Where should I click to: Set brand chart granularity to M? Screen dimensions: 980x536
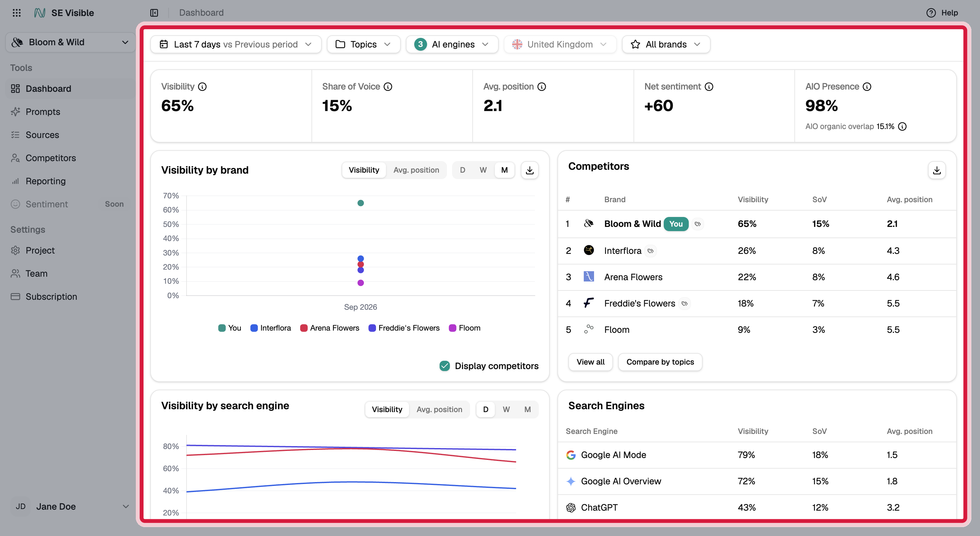pyautogui.click(x=504, y=170)
